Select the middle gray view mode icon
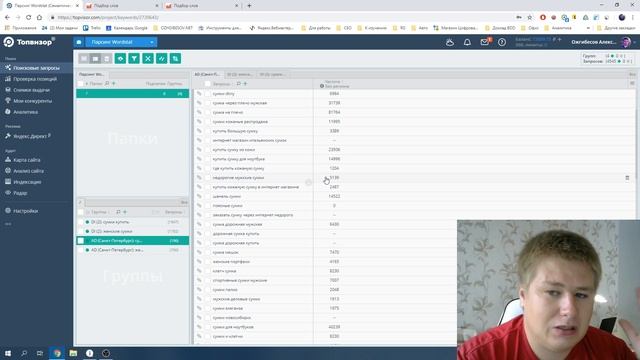640x360 pixels. click(95, 59)
